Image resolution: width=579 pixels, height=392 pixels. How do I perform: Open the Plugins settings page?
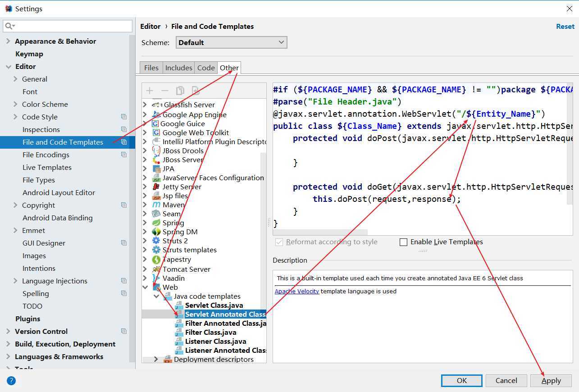[x=27, y=319]
